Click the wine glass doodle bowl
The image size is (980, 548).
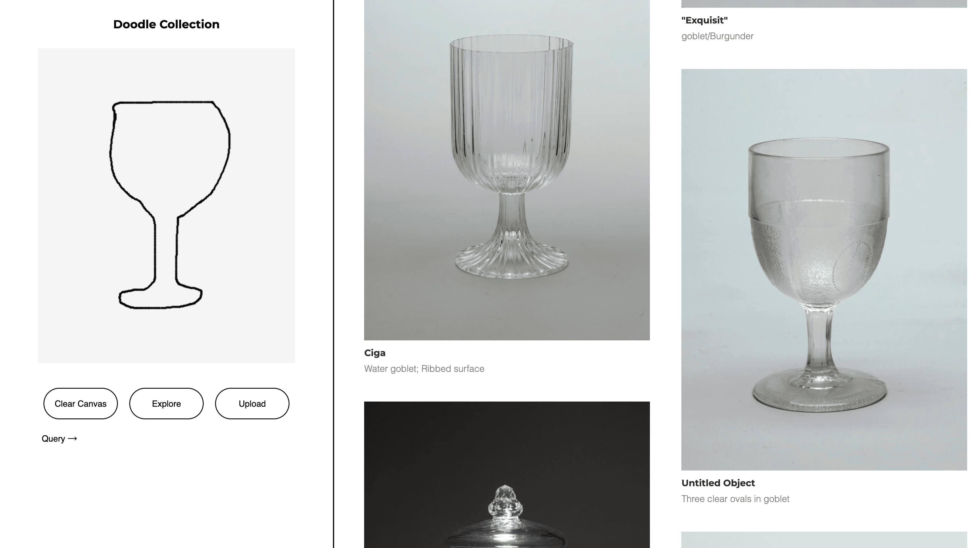pyautogui.click(x=169, y=152)
